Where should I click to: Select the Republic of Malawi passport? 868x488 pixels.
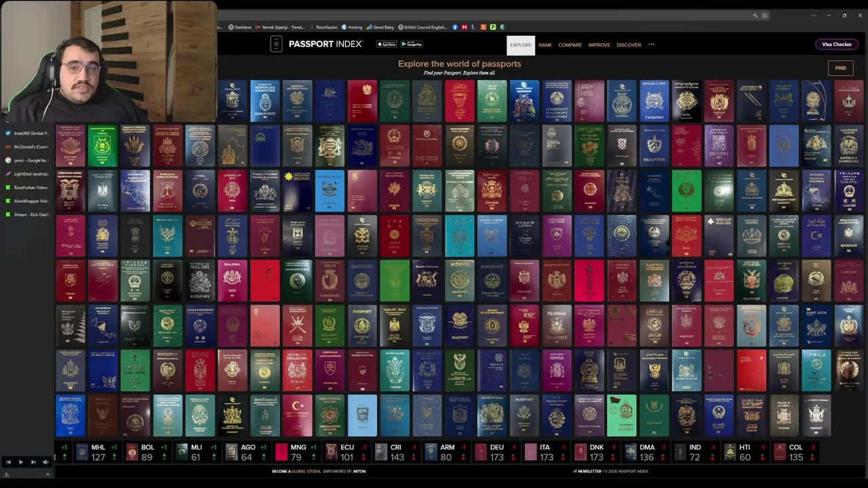[200, 280]
